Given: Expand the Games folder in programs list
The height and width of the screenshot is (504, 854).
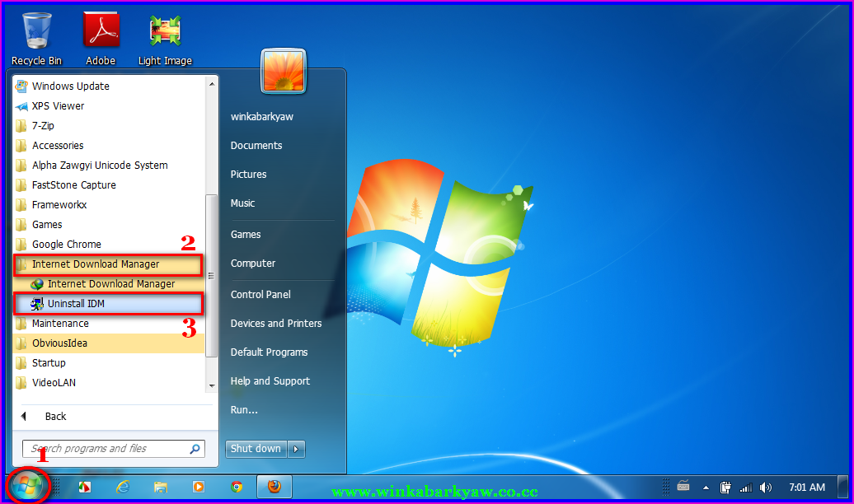Looking at the screenshot, I should [x=109, y=224].
